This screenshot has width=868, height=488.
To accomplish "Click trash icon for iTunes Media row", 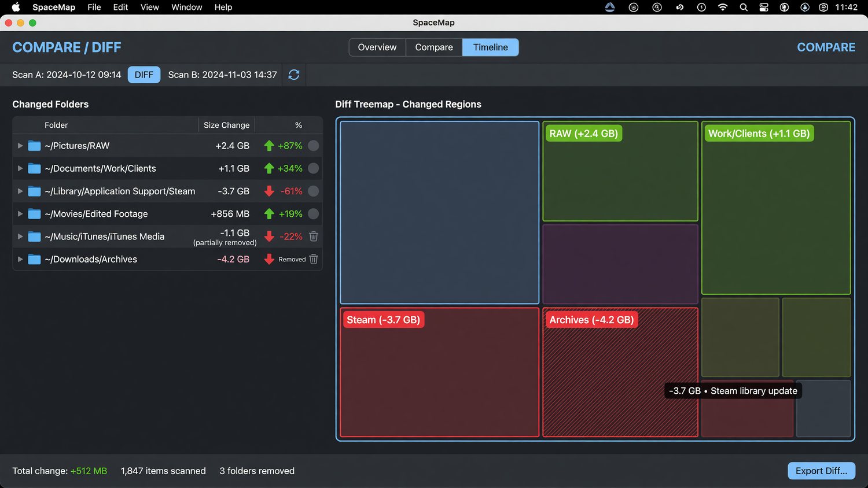I will coord(314,236).
